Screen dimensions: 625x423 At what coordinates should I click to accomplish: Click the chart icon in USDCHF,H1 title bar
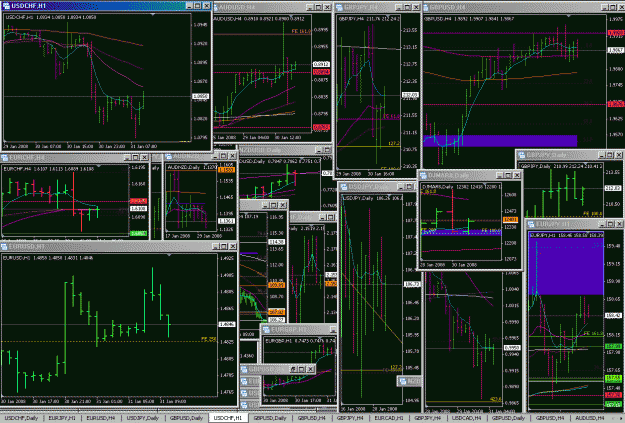(6, 6)
